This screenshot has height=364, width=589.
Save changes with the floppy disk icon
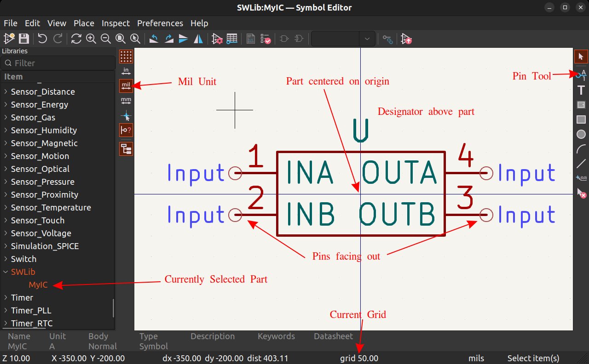coord(24,39)
